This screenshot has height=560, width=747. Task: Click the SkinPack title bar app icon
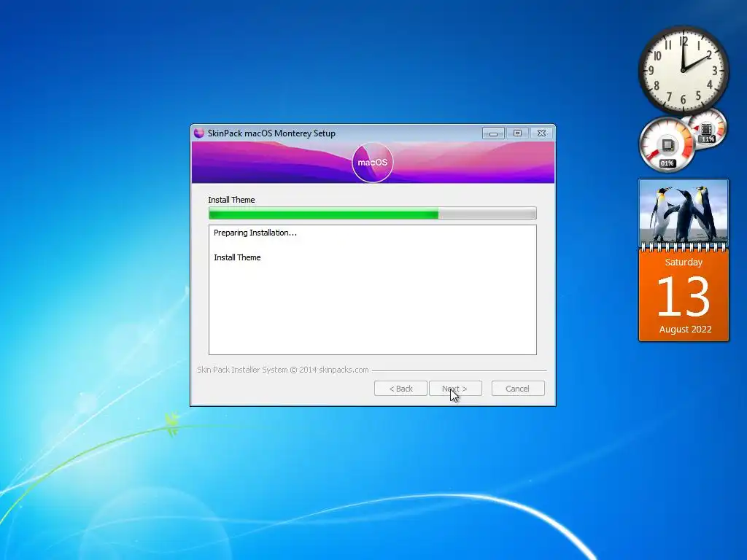pyautogui.click(x=199, y=133)
